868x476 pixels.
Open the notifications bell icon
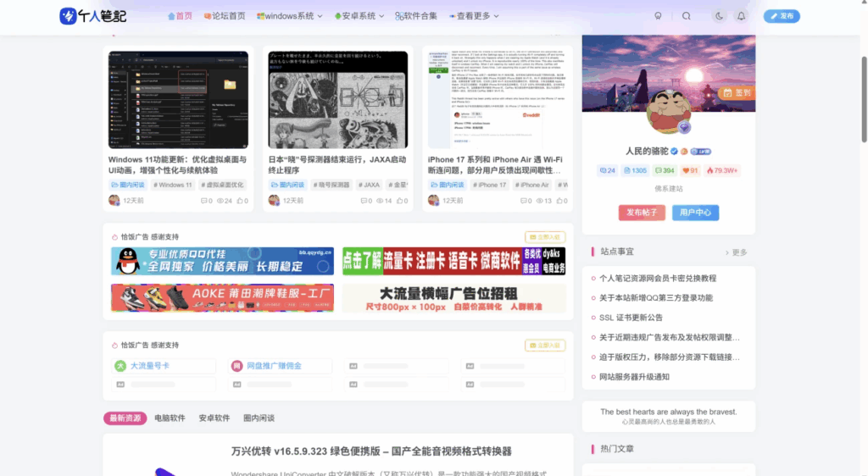(742, 16)
